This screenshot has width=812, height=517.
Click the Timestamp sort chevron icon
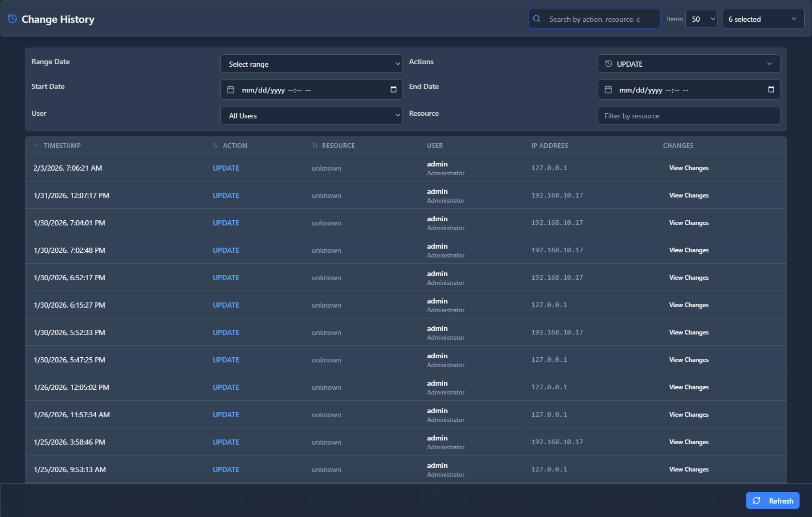pyautogui.click(x=37, y=146)
